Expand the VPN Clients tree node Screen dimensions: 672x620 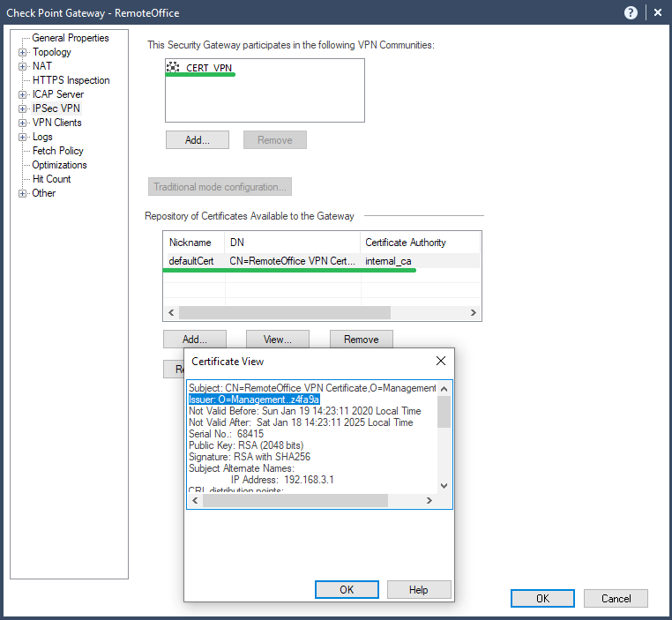coord(22,123)
